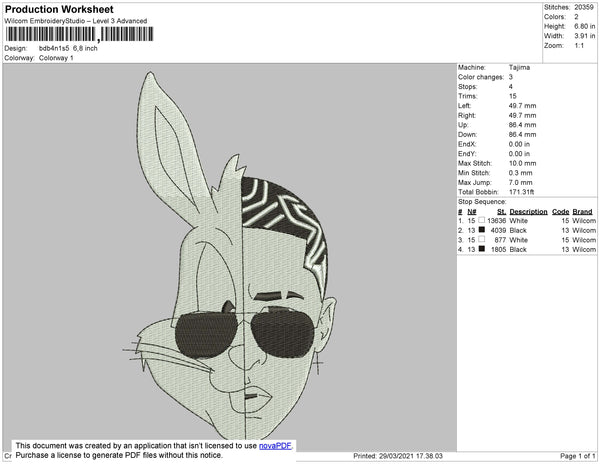Viewport: 600px width, 464px height.
Task: Click 'Wilcom EmbroideryStudio – Level 3 Advanced' text
Action: pos(76,21)
